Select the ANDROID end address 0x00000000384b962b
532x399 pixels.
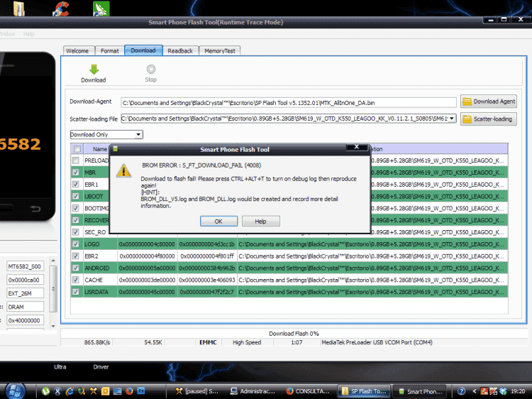(x=207, y=268)
